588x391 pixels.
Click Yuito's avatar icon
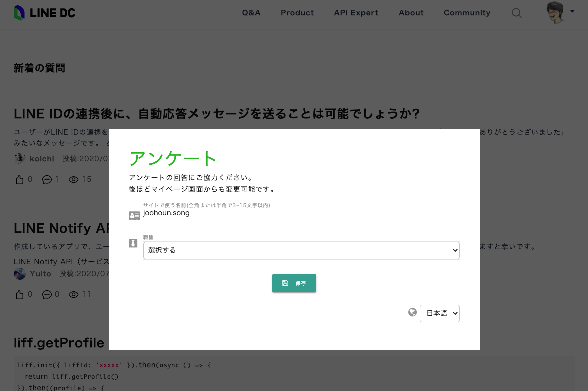[x=20, y=274]
